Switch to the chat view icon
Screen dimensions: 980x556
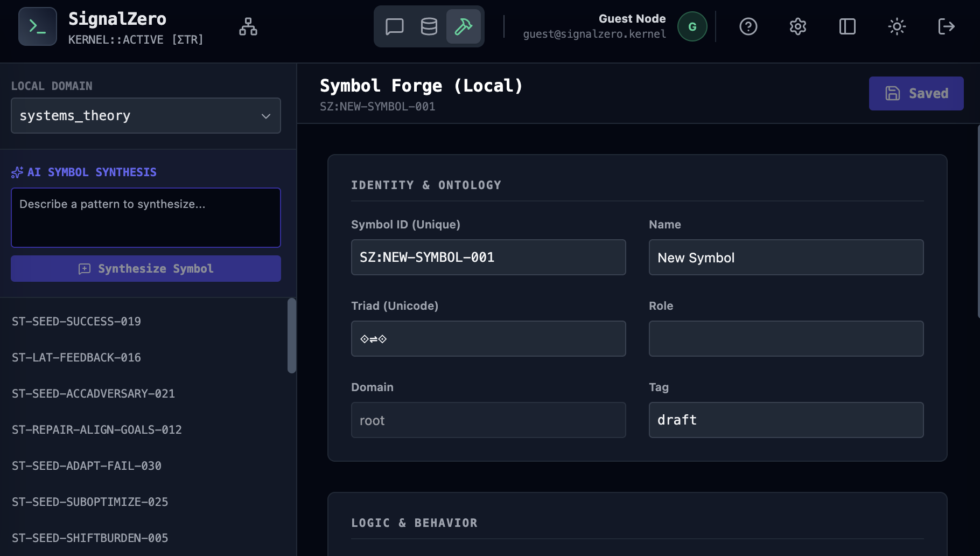(x=394, y=26)
